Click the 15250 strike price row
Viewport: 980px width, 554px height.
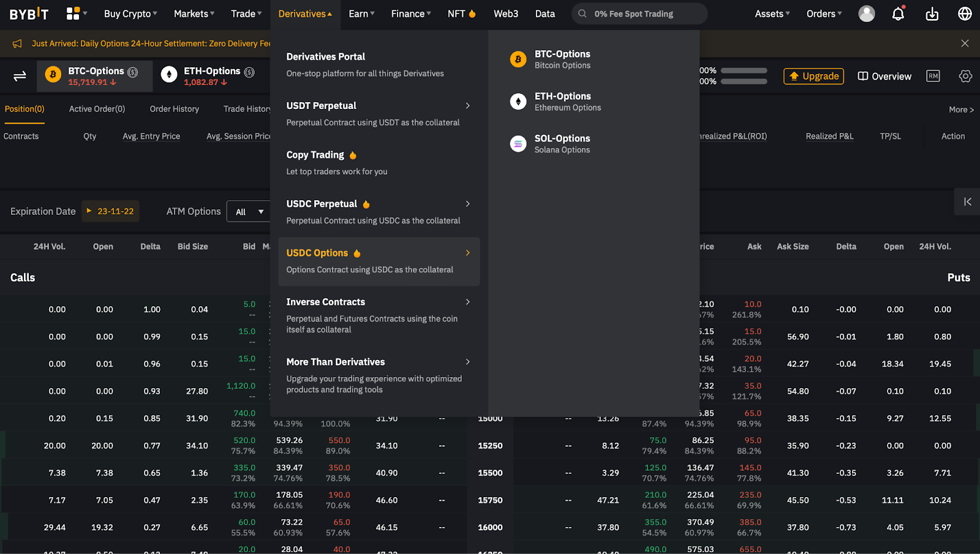490,446
